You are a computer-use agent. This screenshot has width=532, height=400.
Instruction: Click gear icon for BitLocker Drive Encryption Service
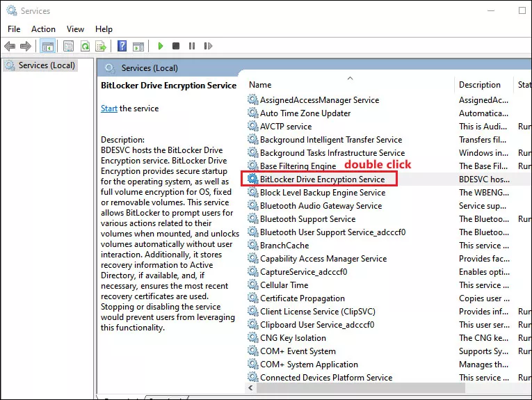(252, 179)
